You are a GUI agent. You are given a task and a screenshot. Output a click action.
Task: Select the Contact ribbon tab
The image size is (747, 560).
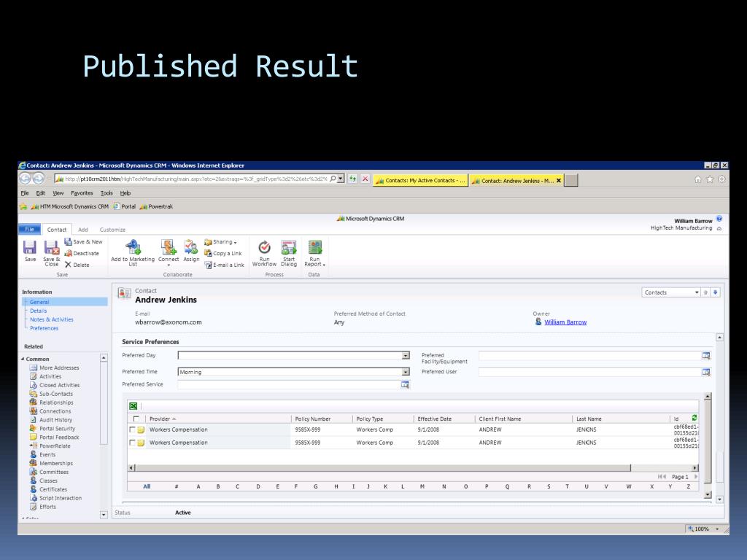click(57, 230)
